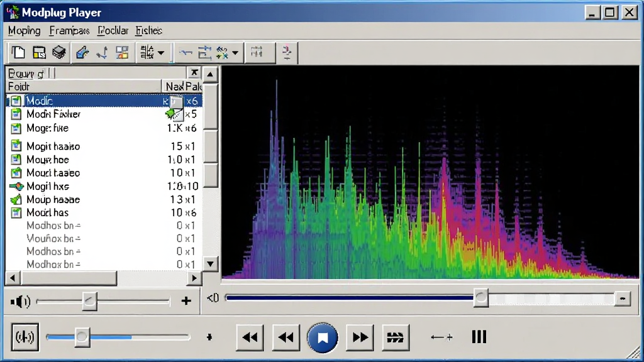Click the green check icon beside Moup haabe
Viewport: 644px width, 362px height.
[16, 200]
